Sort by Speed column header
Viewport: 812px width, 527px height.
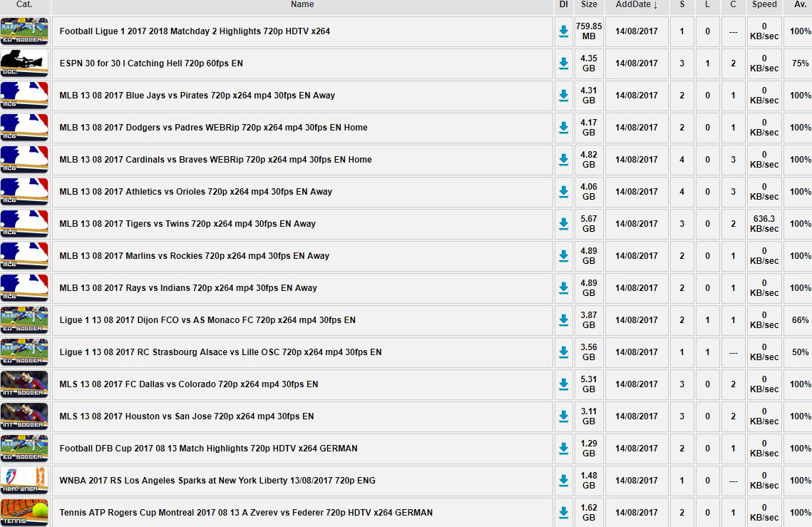(764, 5)
